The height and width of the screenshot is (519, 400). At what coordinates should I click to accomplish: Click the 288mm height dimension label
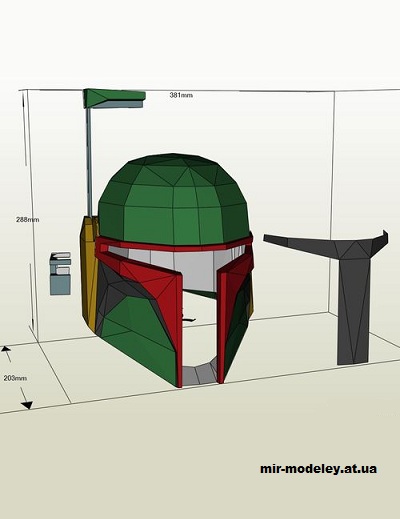[x=28, y=220]
